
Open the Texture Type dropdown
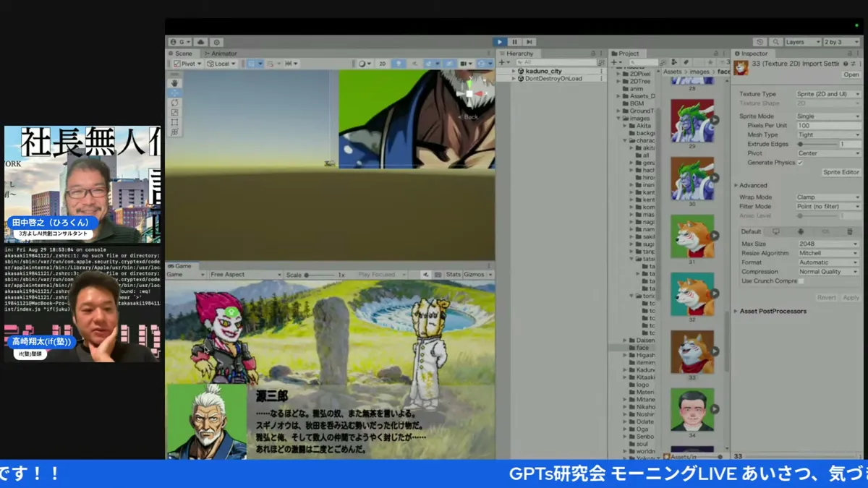click(x=827, y=94)
